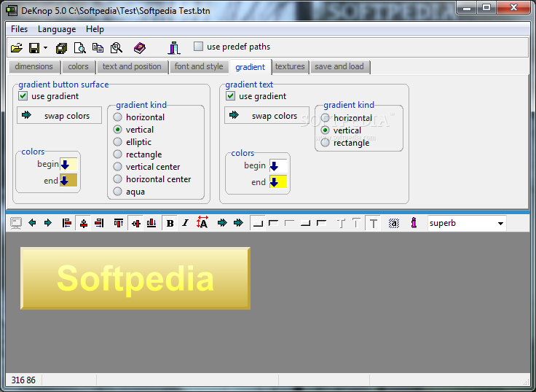This screenshot has width=536, height=392.
Task: Click the '316 86' status bar value
Action: click(23, 380)
